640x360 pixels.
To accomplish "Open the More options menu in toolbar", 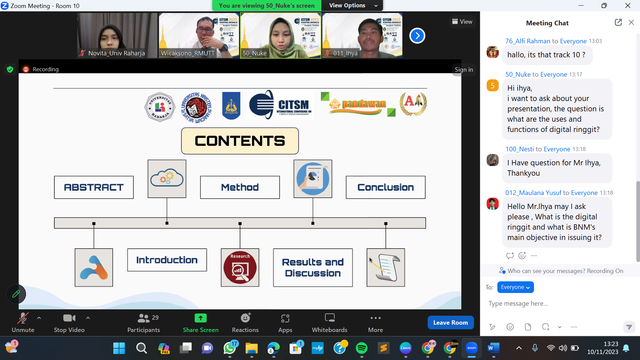I will pos(375,322).
